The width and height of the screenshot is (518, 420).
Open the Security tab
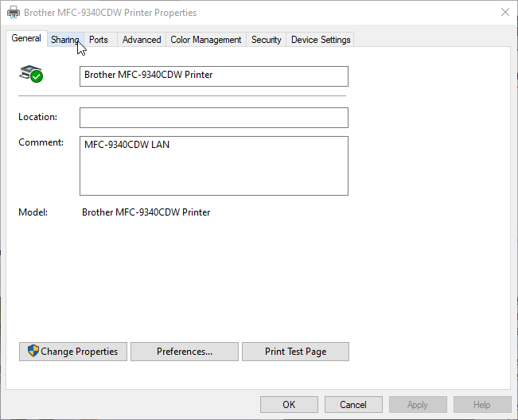(267, 40)
